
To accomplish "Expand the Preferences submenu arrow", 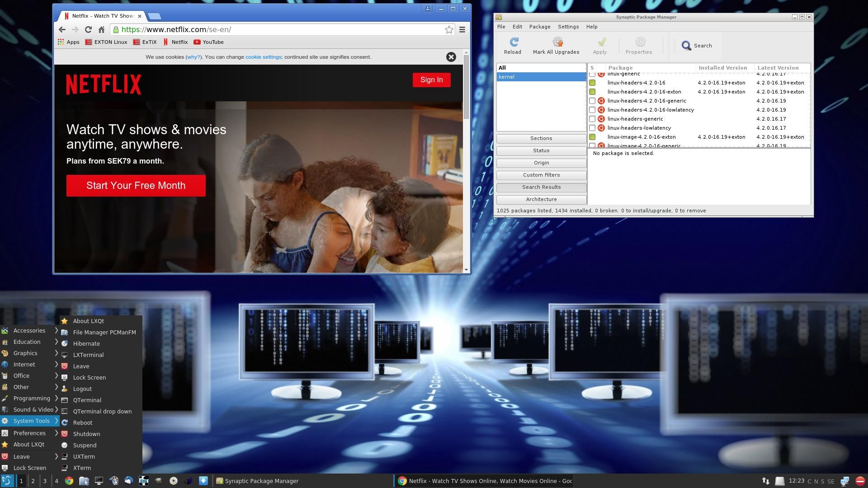I will [x=57, y=433].
